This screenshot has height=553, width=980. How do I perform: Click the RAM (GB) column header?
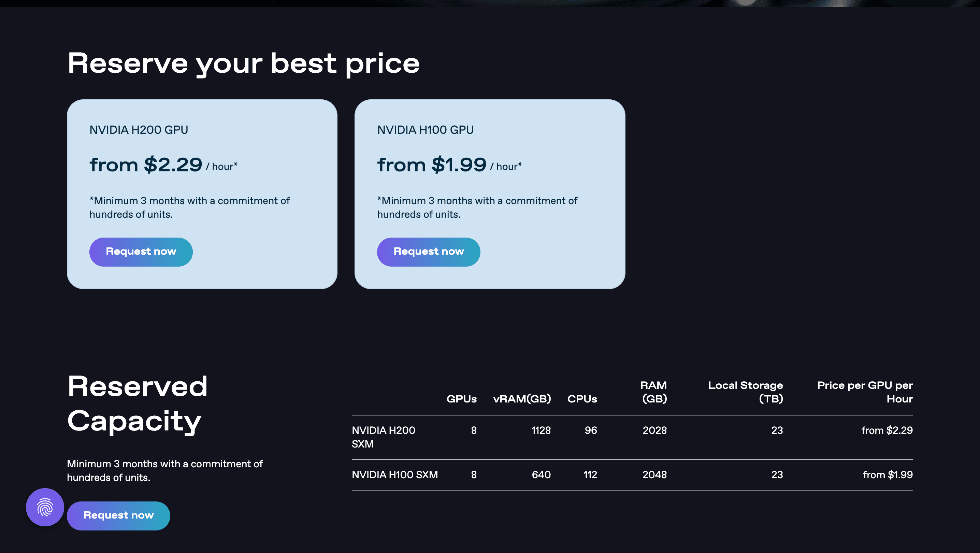click(x=653, y=392)
